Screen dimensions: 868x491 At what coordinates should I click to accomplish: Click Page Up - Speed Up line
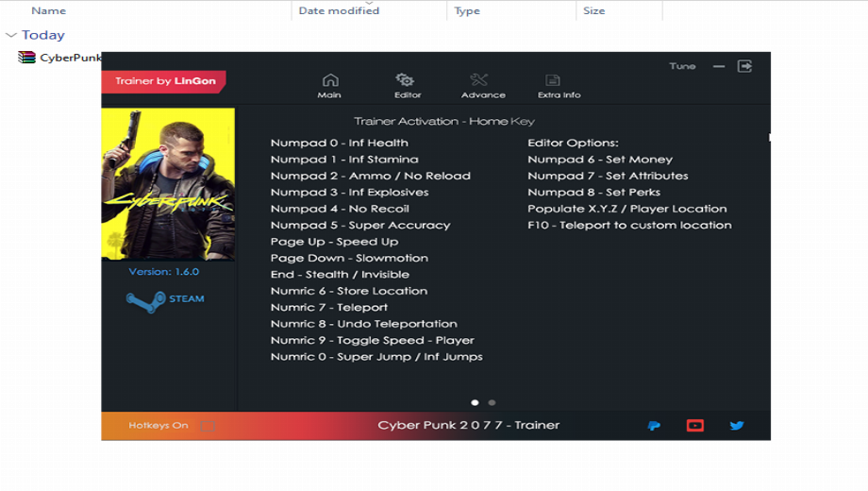tap(334, 242)
